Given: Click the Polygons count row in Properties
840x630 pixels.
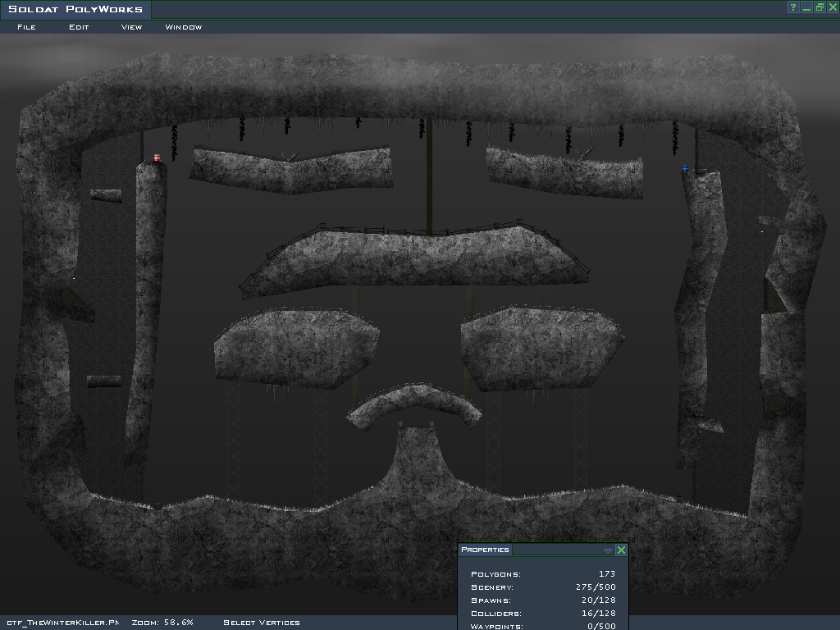Looking at the screenshot, I should click(542, 574).
